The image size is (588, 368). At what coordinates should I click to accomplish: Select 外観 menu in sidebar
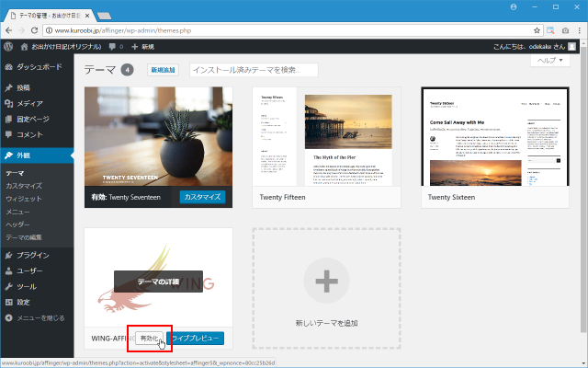(37, 155)
